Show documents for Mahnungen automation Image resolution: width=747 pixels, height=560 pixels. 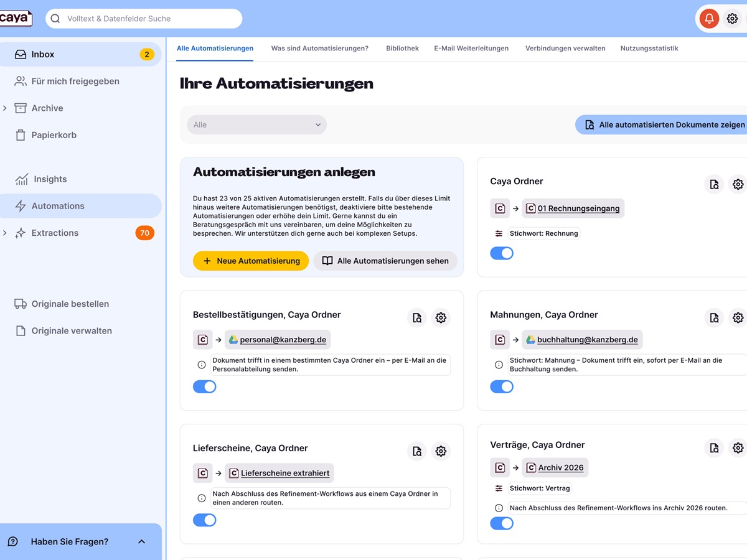(714, 318)
